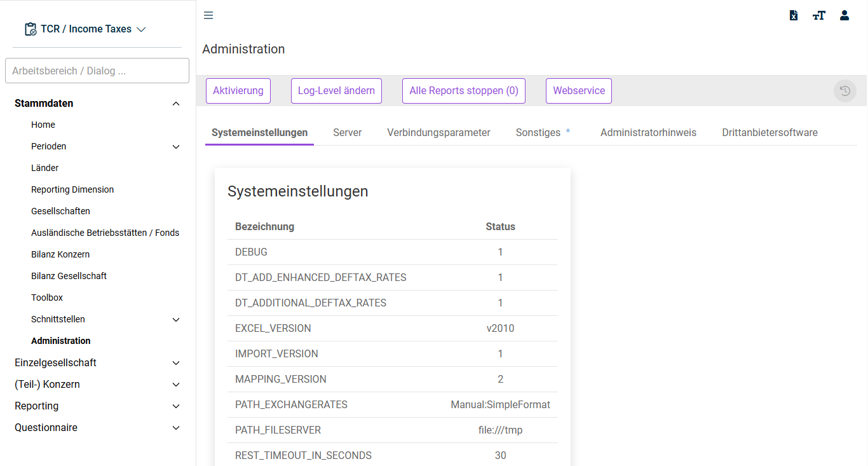The image size is (868, 466).
Task: Switch to the Server tab
Action: pos(348,133)
